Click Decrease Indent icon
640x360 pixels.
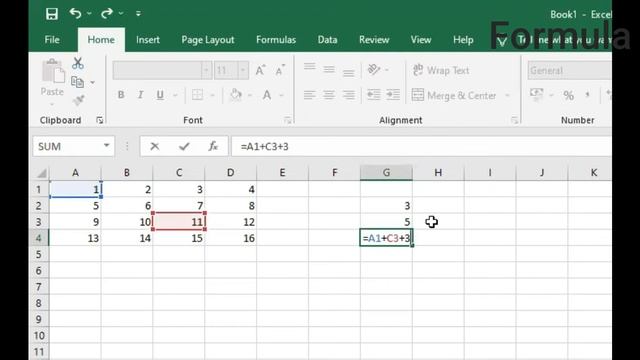(x=373, y=95)
